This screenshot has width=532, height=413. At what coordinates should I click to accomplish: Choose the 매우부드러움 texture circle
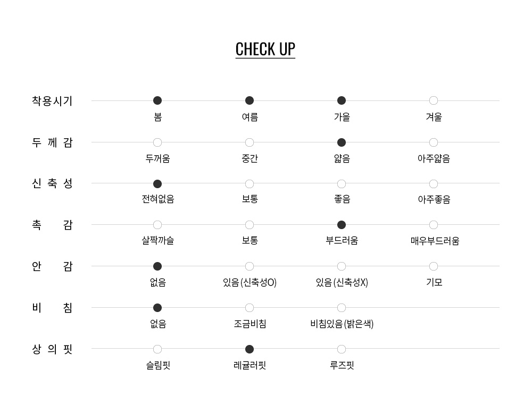[434, 225]
